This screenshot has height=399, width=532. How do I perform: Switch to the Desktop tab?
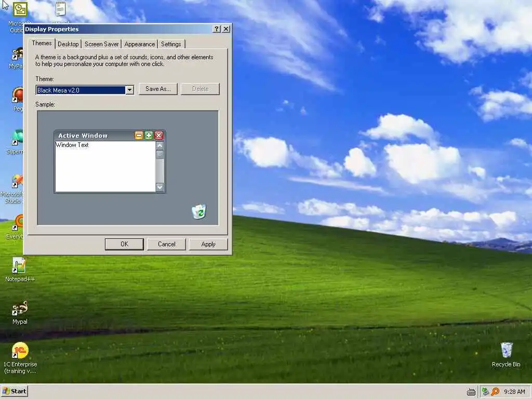tap(68, 44)
